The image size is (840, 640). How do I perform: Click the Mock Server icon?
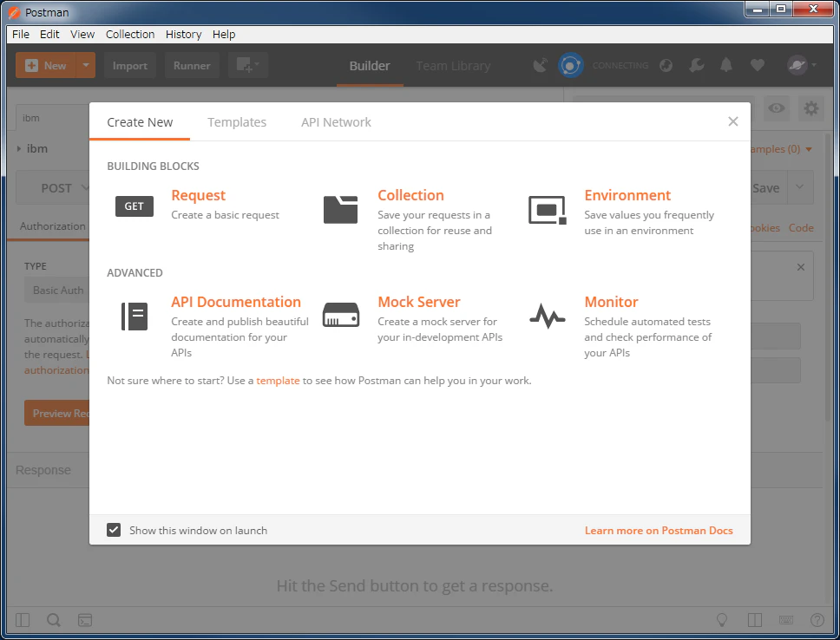340,315
